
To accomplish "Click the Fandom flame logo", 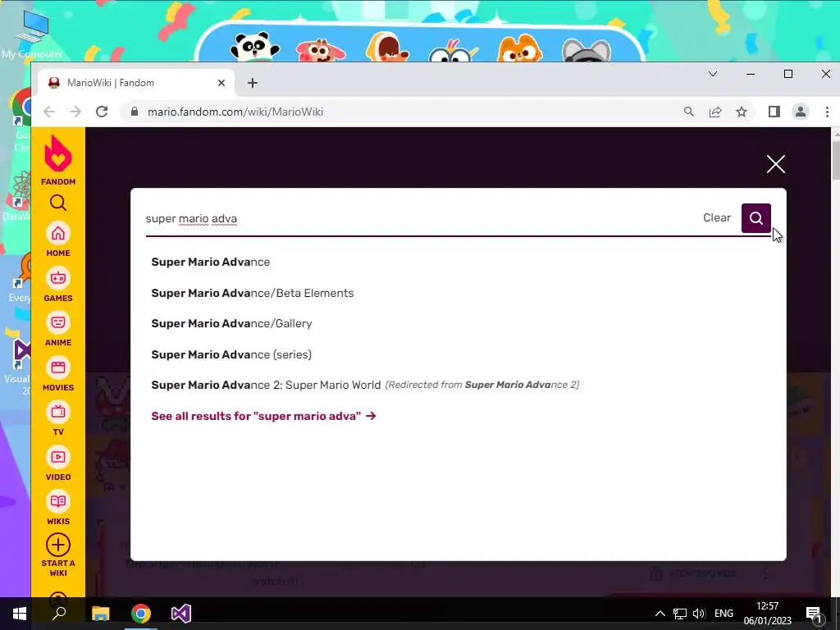I will click(58, 153).
